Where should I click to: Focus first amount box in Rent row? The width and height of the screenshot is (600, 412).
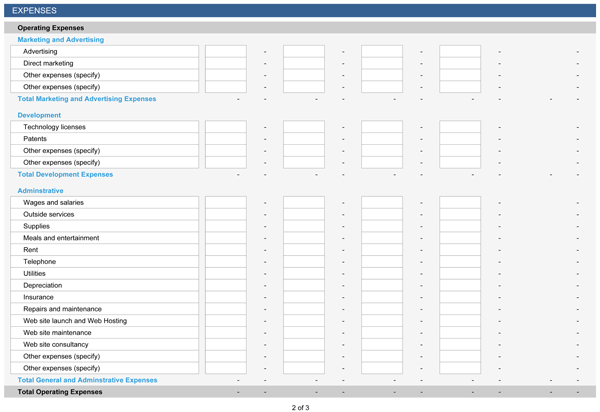[226, 250]
